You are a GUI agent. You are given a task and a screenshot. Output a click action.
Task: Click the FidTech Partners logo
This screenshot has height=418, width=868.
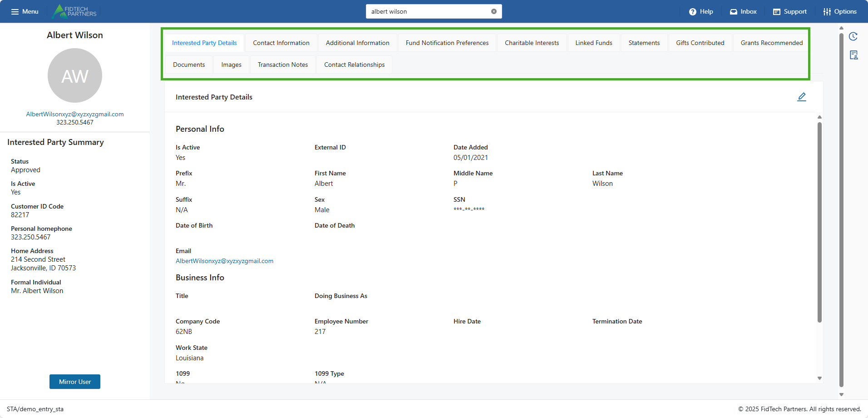click(74, 11)
